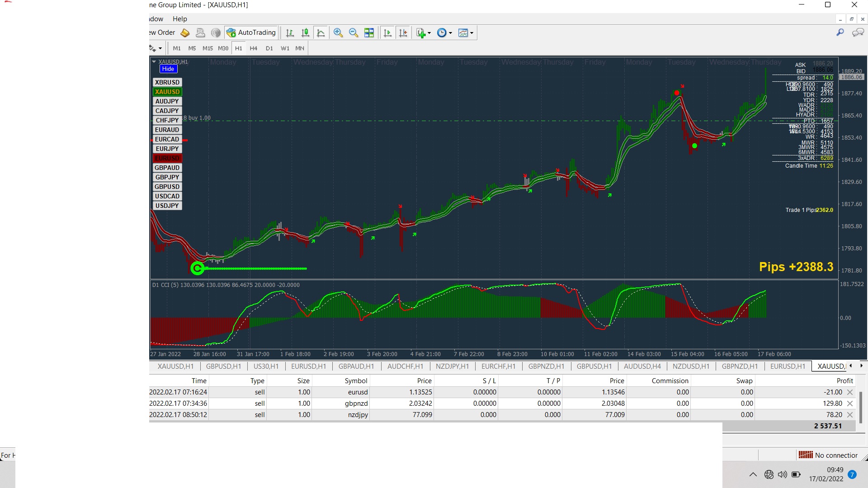This screenshot has height=488, width=868.
Task: Toggle the chart auto scroll
Action: click(387, 33)
